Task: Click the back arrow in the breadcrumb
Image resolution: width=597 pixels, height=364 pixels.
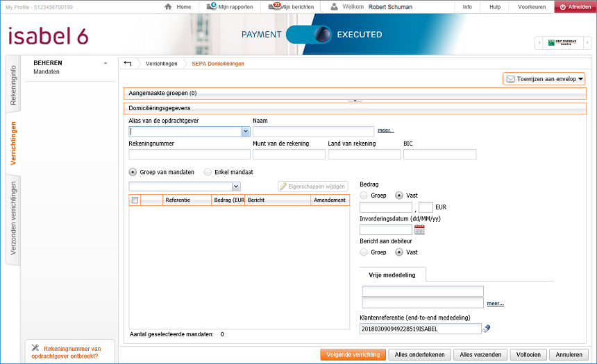Action: [128, 64]
